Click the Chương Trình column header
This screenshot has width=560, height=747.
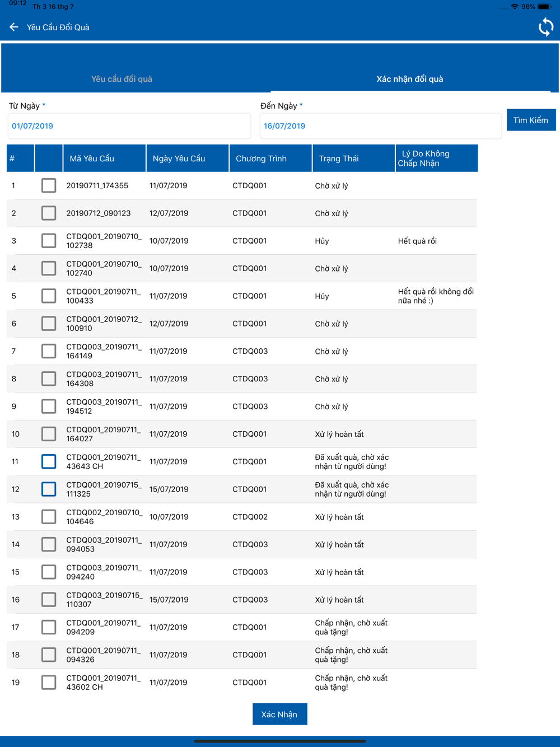[270, 158]
